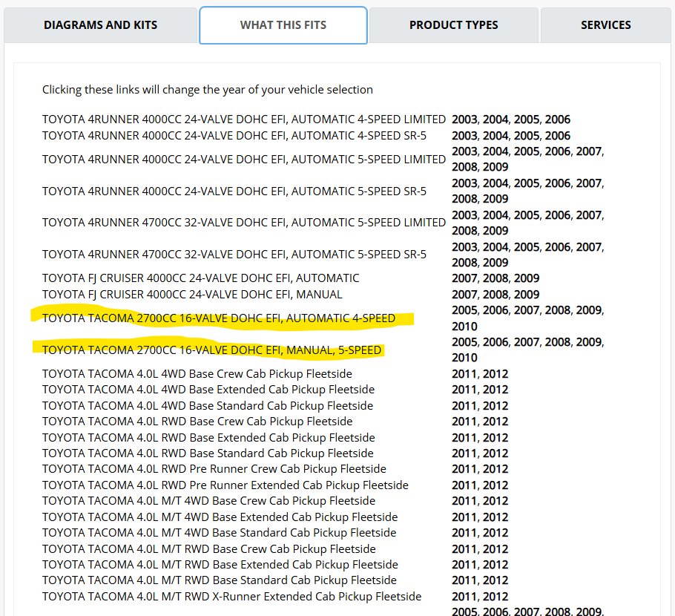
Task: Click 2004 for 4Runner 4000CC 4-Speed SR-5
Action: click(495, 136)
